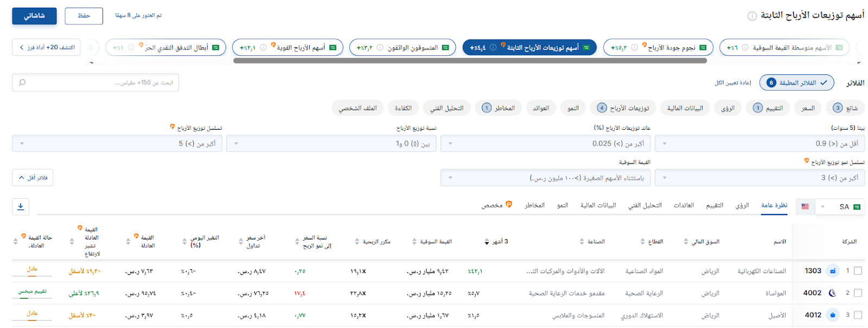Image resolution: width=868 pixels, height=328 pixels.
Task: Check the box for row 2 (4002)
Action: pyautogui.click(x=858, y=293)
